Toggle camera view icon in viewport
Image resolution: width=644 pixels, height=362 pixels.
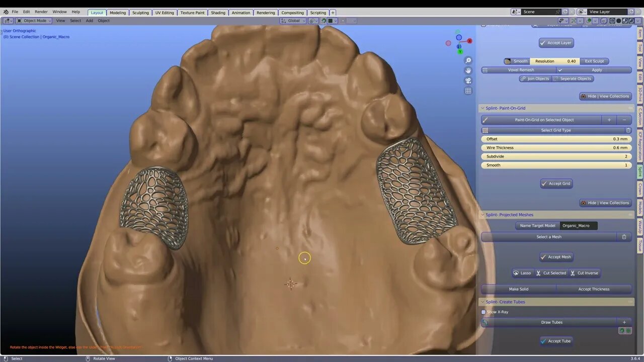(x=468, y=80)
